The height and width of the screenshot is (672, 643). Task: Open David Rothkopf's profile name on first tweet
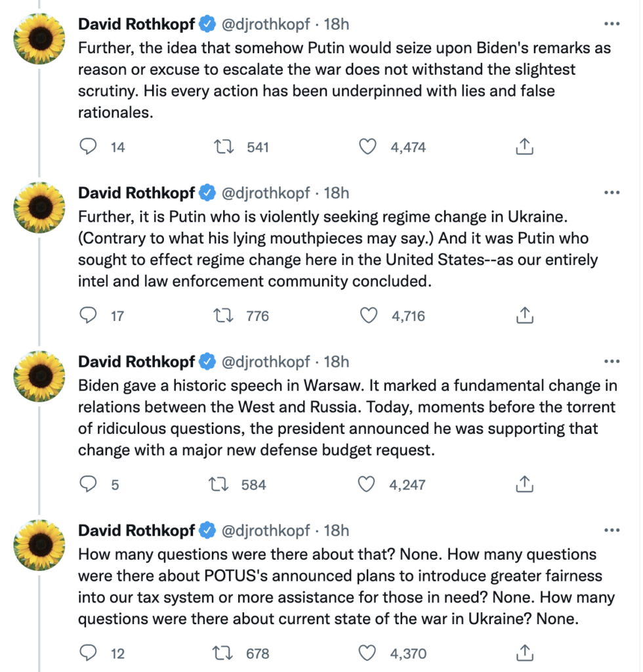(x=136, y=24)
